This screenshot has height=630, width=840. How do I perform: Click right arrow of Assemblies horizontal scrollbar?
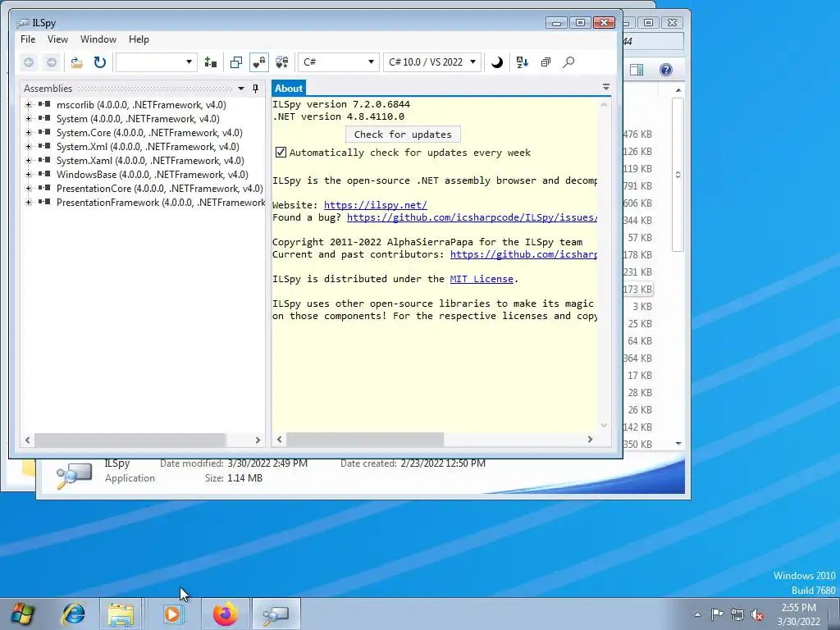(258, 440)
